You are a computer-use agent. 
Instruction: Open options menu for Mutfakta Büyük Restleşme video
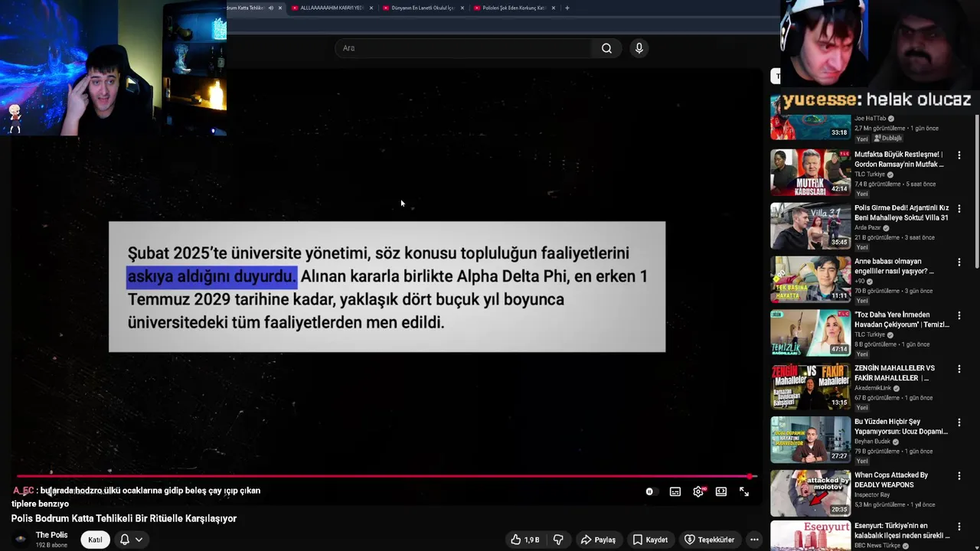[x=959, y=155]
